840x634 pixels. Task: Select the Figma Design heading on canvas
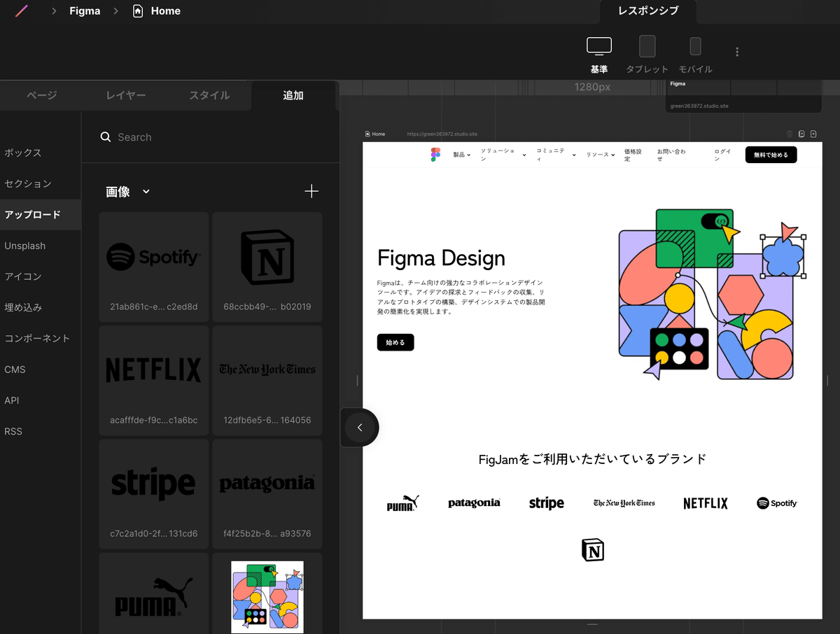point(441,258)
